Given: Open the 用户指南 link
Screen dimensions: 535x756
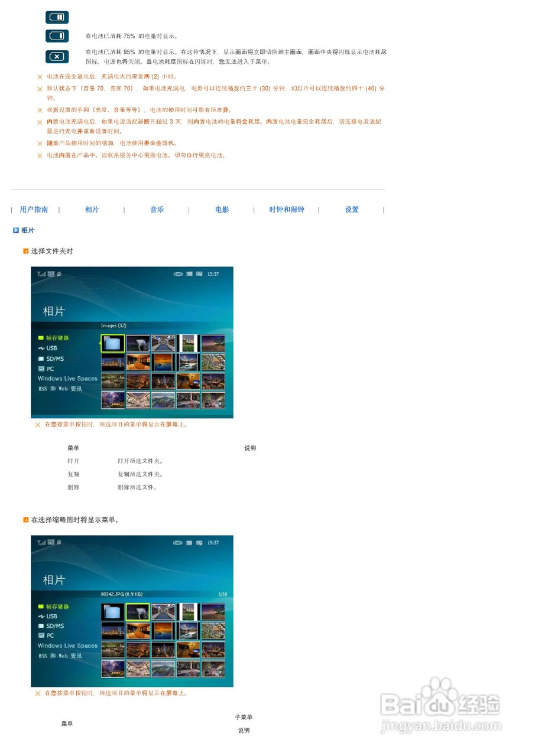Looking at the screenshot, I should pos(33,209).
